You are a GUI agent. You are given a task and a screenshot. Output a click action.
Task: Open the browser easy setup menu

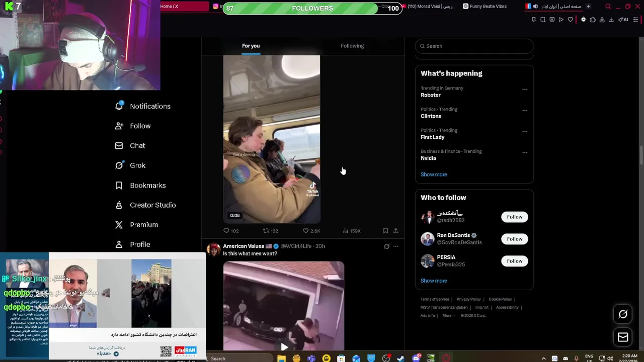click(635, 20)
